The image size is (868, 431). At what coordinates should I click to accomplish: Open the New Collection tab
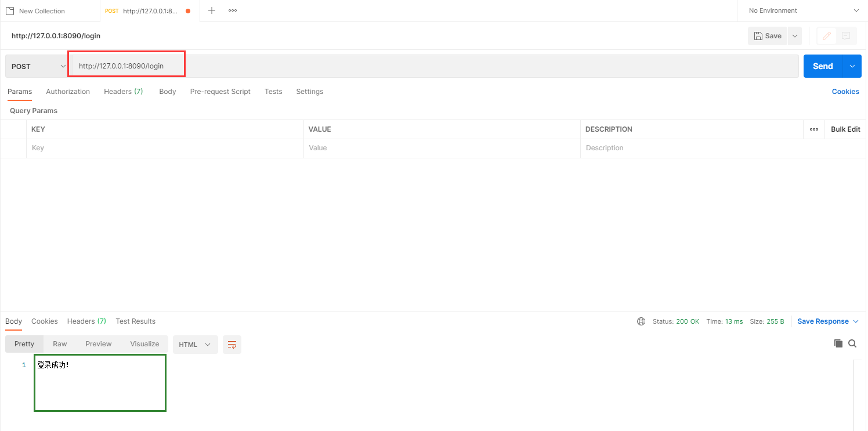[50, 11]
